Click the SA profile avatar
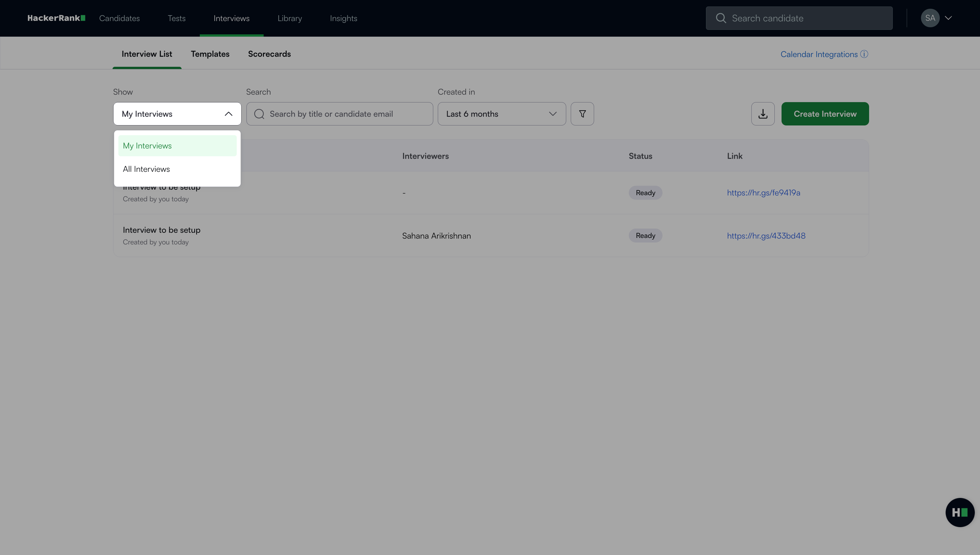 [930, 18]
